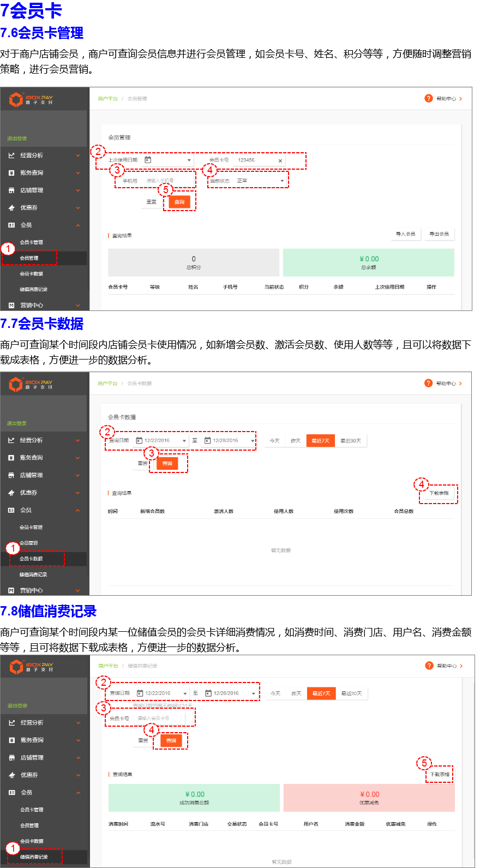
Task: Click 商户平台 breadcrumb on 会员卡数据 page
Action: [107, 384]
